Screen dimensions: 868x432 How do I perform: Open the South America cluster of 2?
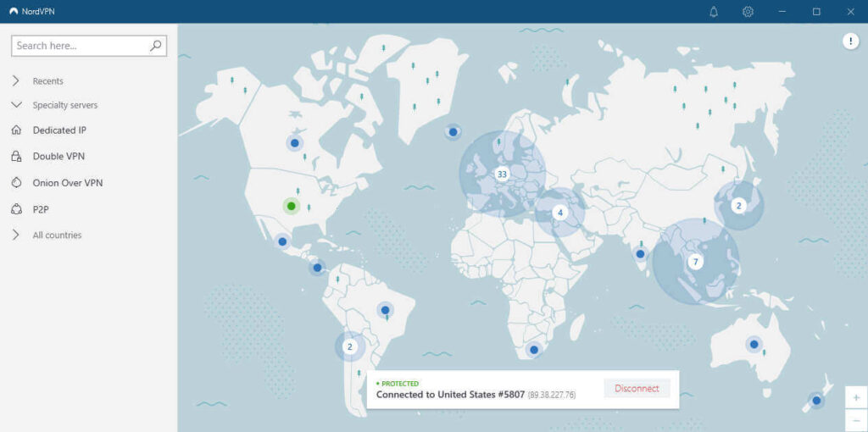(x=349, y=346)
